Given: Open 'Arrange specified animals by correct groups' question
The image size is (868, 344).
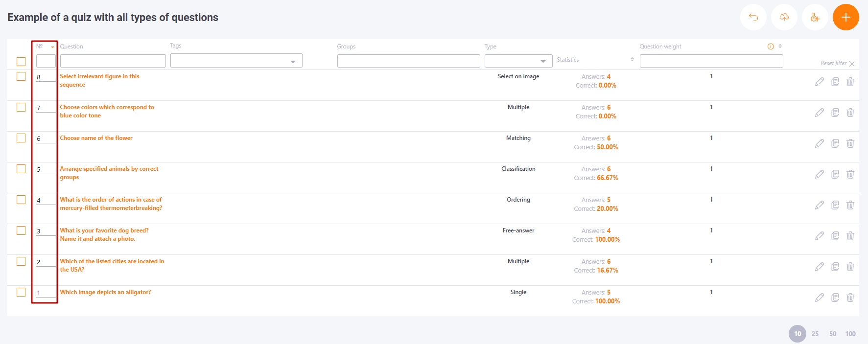Looking at the screenshot, I should point(109,173).
